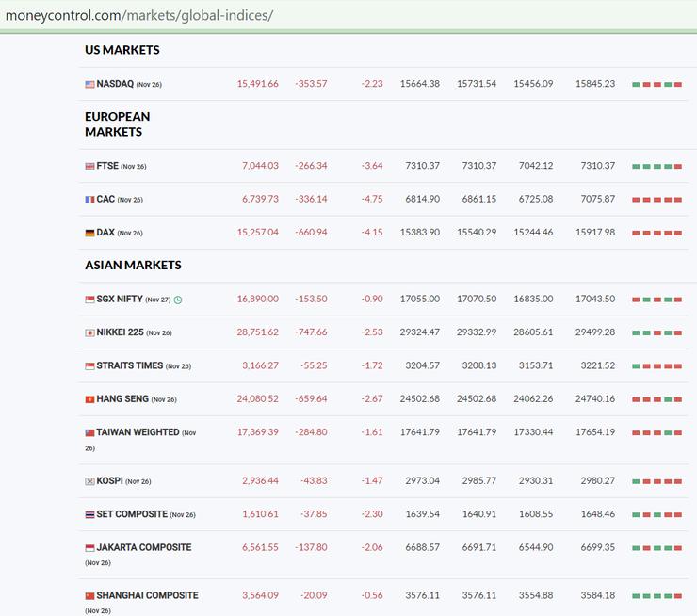Click the FTSE index name link
697x616 pixels.
click(x=107, y=166)
